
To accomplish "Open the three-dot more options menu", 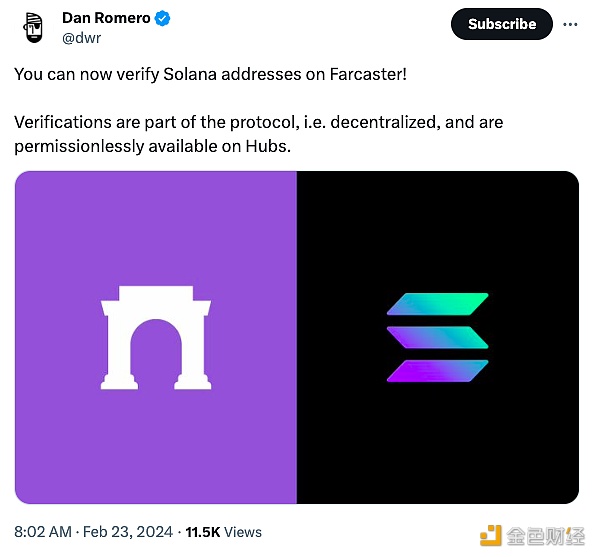I will coord(570,24).
